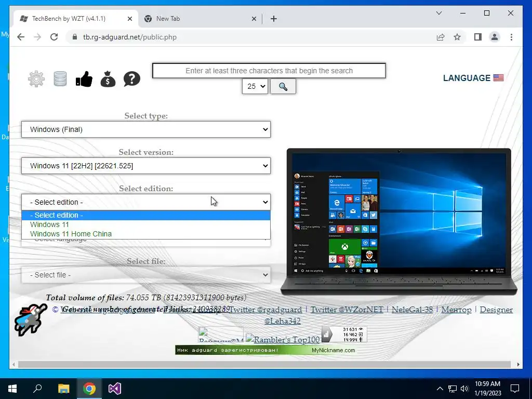Image resolution: width=532 pixels, height=399 pixels.
Task: Open the Chrome profile avatar
Action: coord(495,37)
